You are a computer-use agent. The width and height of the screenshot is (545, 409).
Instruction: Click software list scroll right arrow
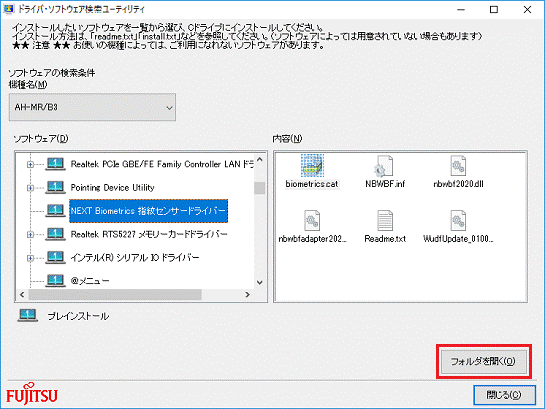(247, 295)
